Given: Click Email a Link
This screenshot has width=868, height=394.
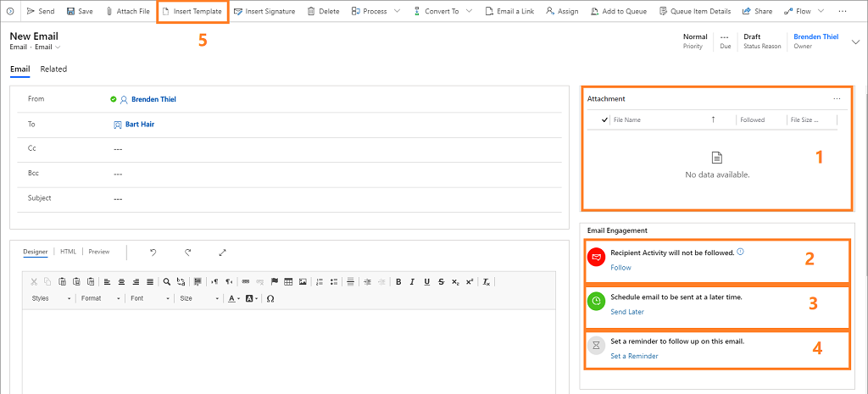Looking at the screenshot, I should (x=509, y=11).
